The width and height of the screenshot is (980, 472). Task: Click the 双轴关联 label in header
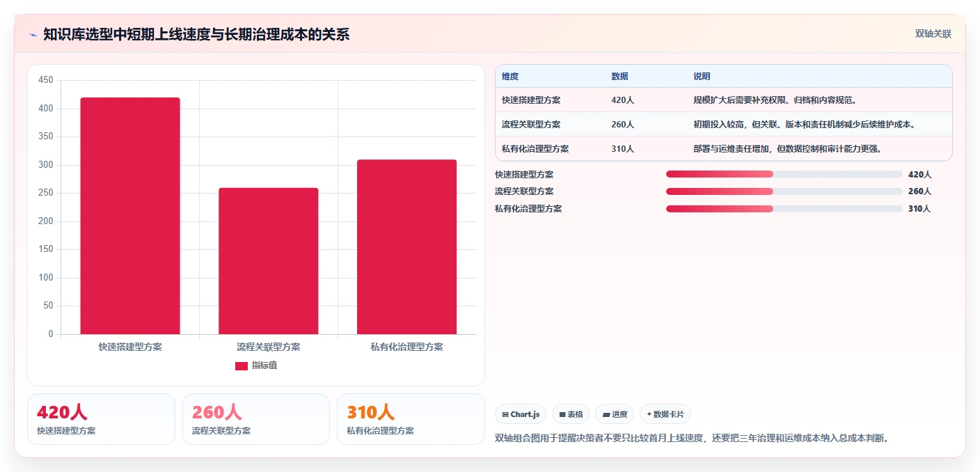pyautogui.click(x=933, y=33)
